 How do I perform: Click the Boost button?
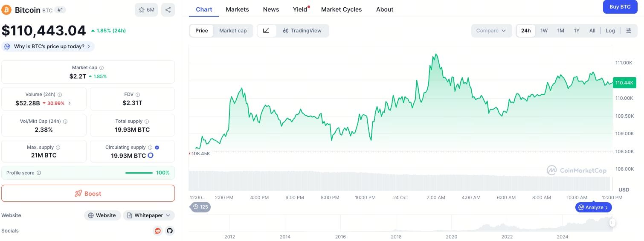tap(88, 193)
